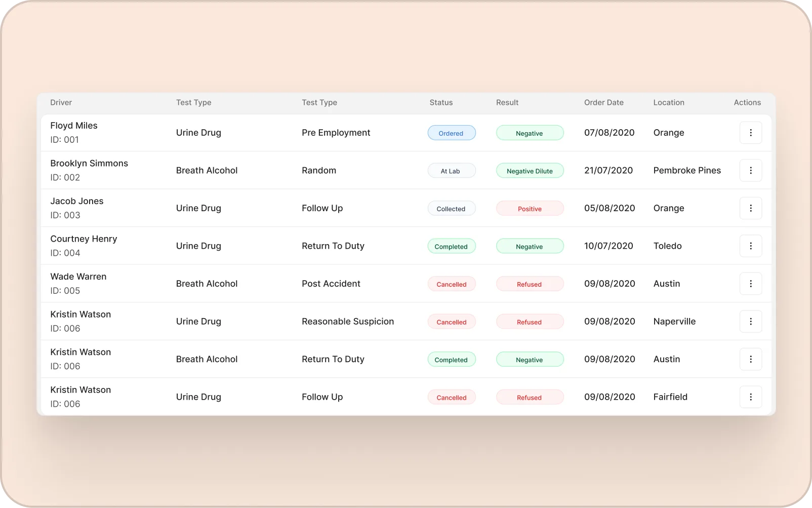The image size is (812, 508).
Task: Select driver name Courtney Henry
Action: point(84,239)
